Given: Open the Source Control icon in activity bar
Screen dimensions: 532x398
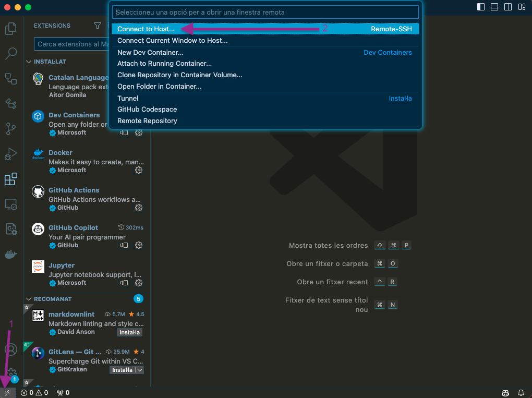Looking at the screenshot, I should tap(11, 129).
